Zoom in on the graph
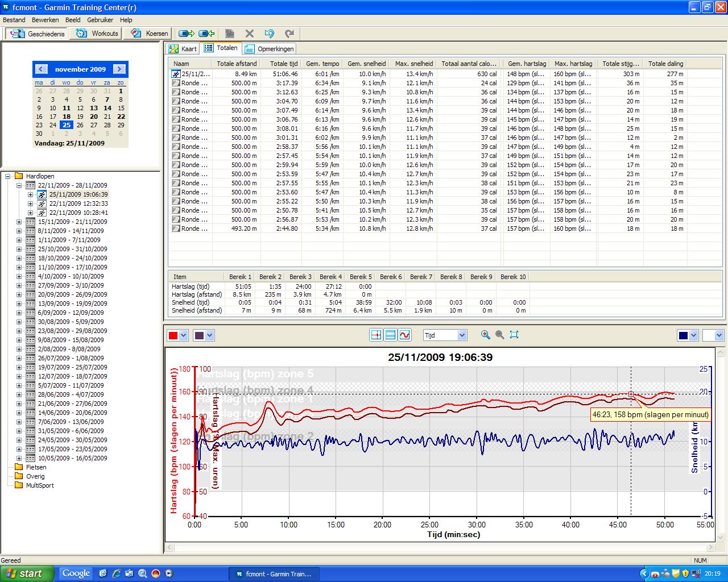728x582 pixels. click(x=485, y=335)
